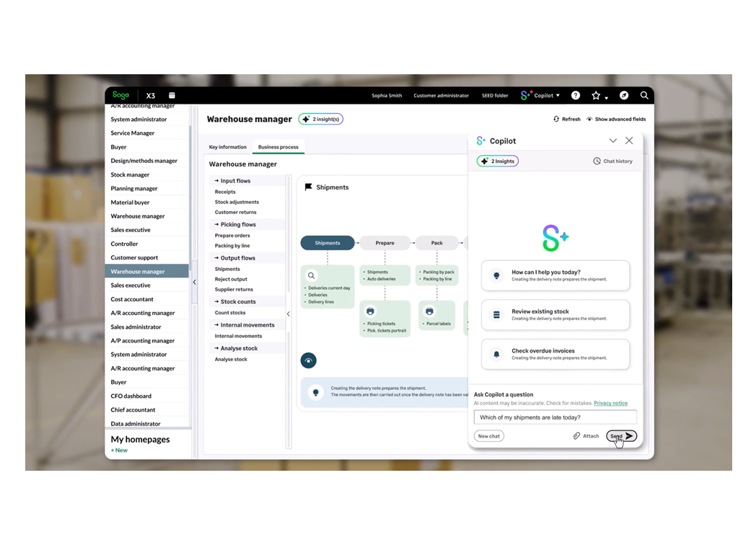
Task: Click the magnifier icon in the Shipments card
Action: [x=311, y=275]
